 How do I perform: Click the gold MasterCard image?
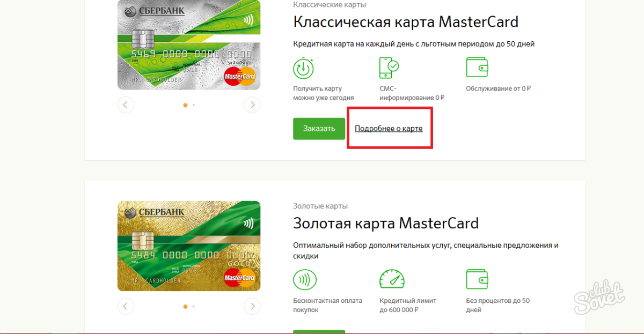(189, 246)
